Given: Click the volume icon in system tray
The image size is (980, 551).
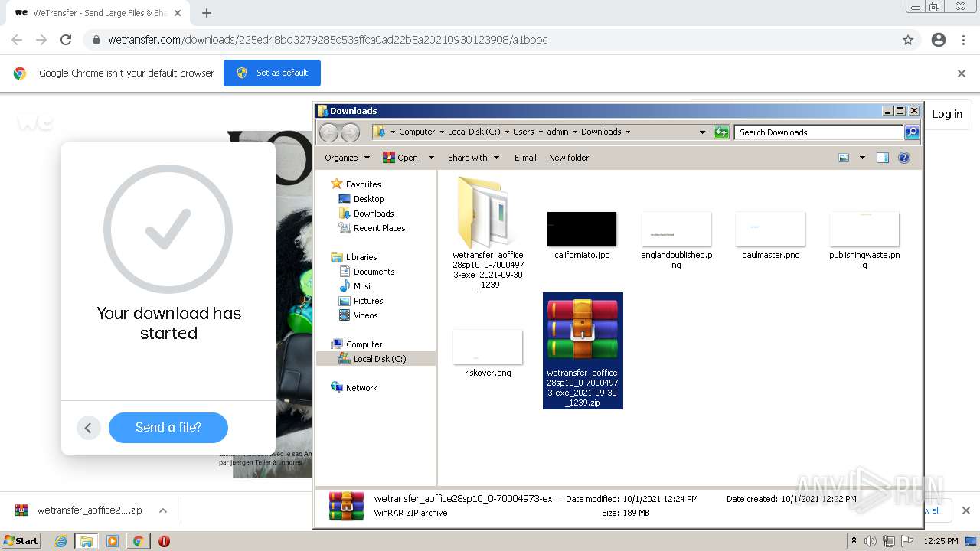Looking at the screenshot, I should [x=871, y=541].
